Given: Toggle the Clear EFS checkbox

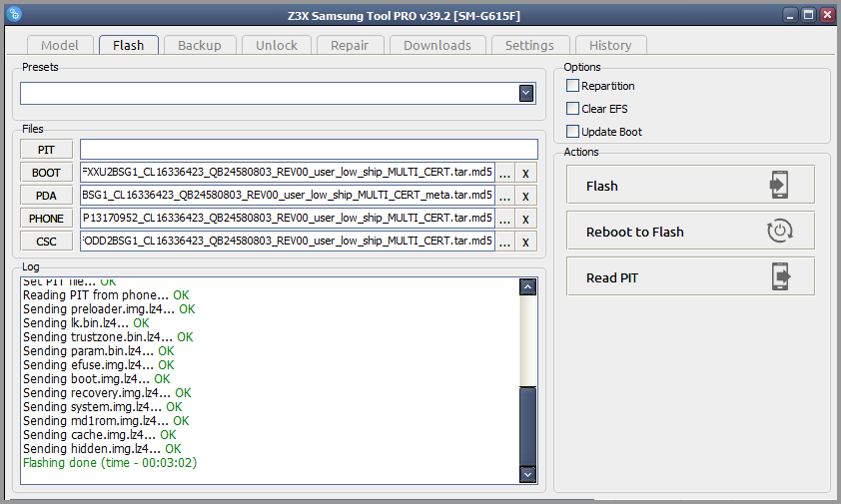Looking at the screenshot, I should click(x=573, y=109).
